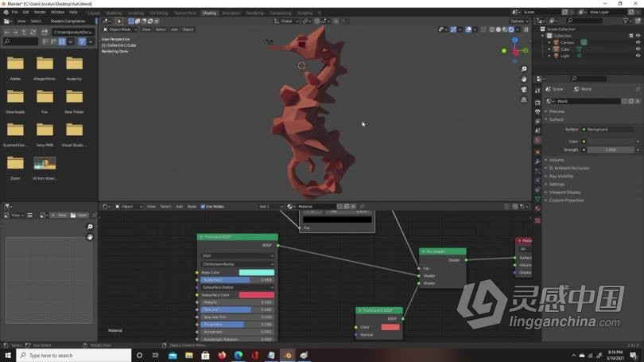This screenshot has width=644, height=362.
Task: Hide the Light in viewport
Action: click(638, 56)
